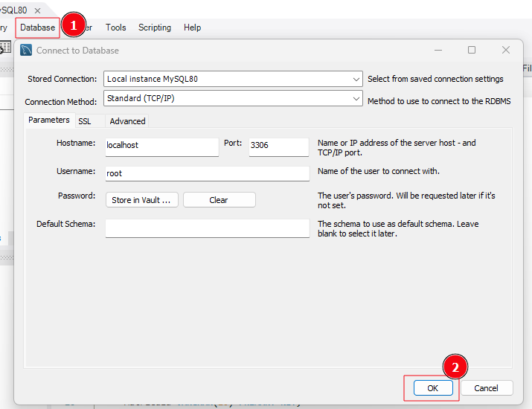The width and height of the screenshot is (532, 409).
Task: Open the Help menu
Action: click(193, 28)
